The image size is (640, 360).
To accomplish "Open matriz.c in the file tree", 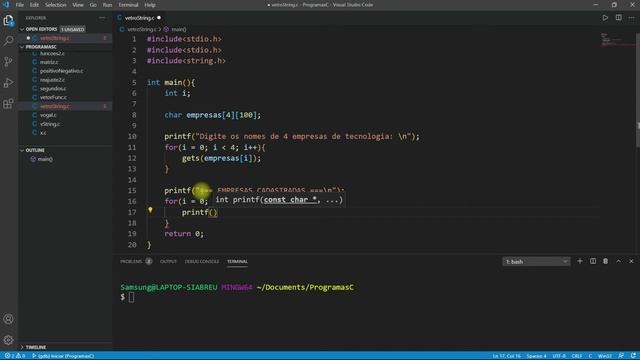I will point(49,62).
